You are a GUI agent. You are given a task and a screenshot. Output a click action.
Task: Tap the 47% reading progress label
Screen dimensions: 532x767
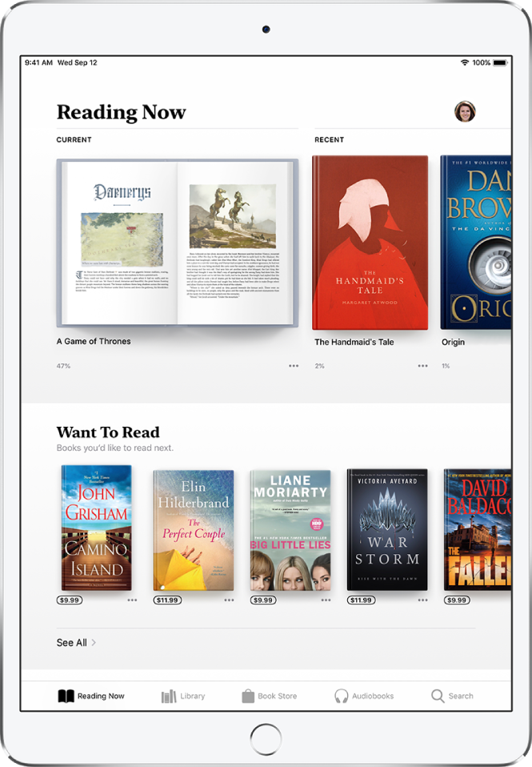tap(63, 366)
